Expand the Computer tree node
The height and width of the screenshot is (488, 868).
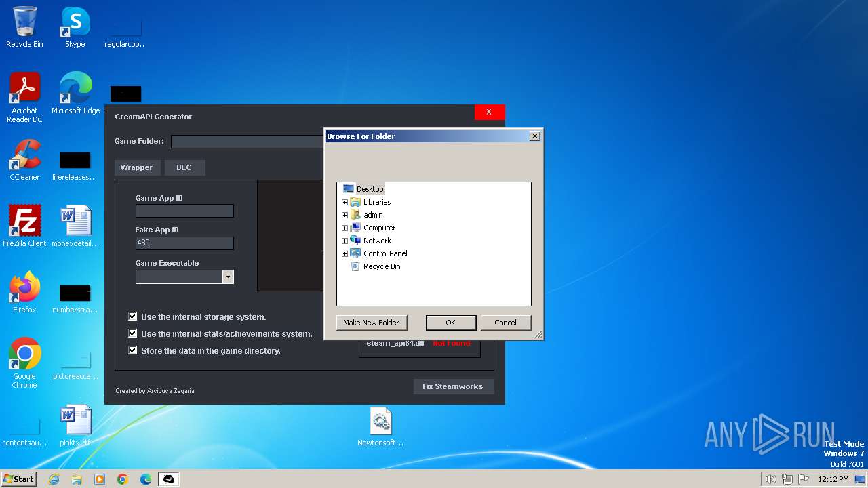click(344, 228)
